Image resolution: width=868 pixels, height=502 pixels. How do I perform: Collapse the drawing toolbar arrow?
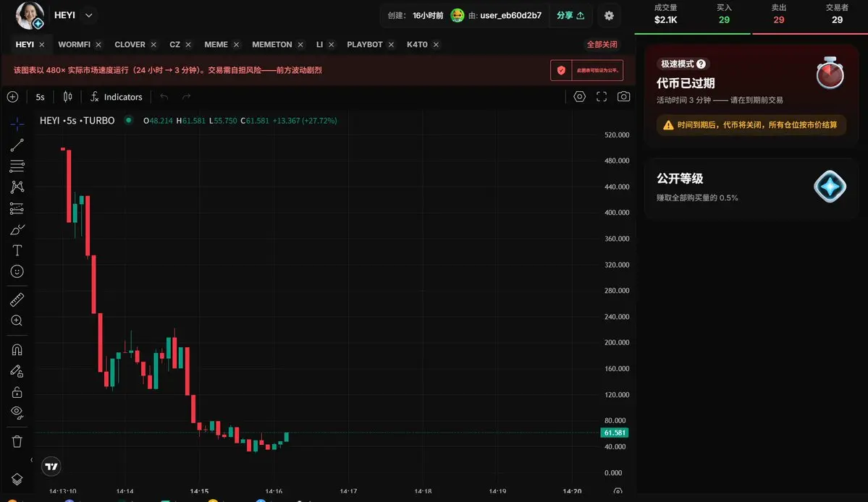(31, 460)
